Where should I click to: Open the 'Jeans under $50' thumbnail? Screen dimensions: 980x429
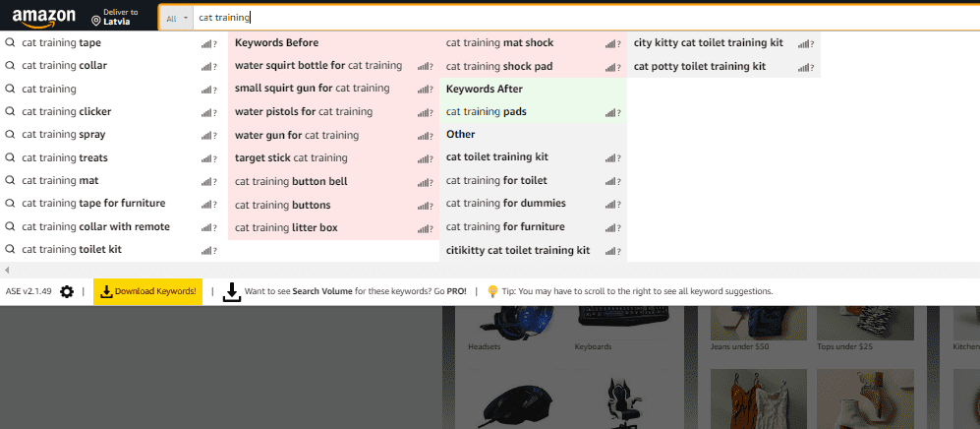(758, 323)
